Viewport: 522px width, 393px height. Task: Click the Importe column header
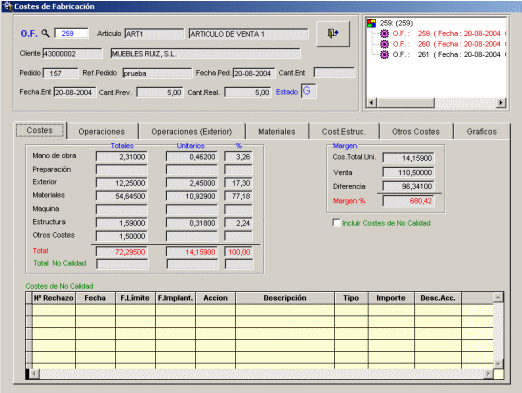coord(391,298)
